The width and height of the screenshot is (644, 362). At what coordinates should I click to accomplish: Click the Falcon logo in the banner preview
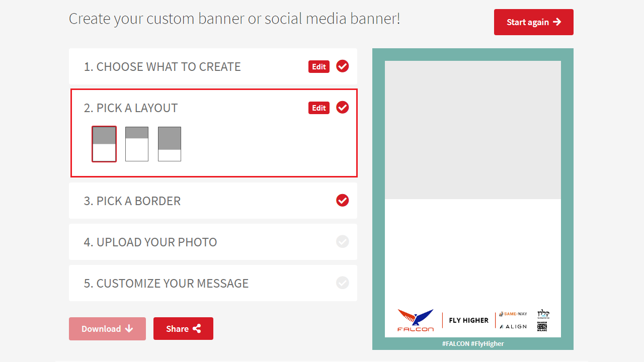(x=416, y=320)
